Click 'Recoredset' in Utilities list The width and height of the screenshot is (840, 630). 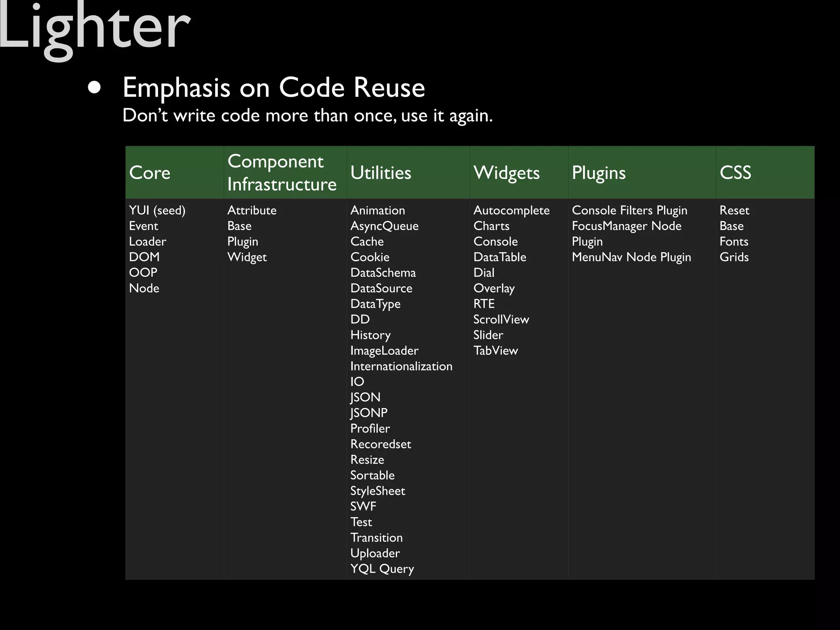[381, 444]
